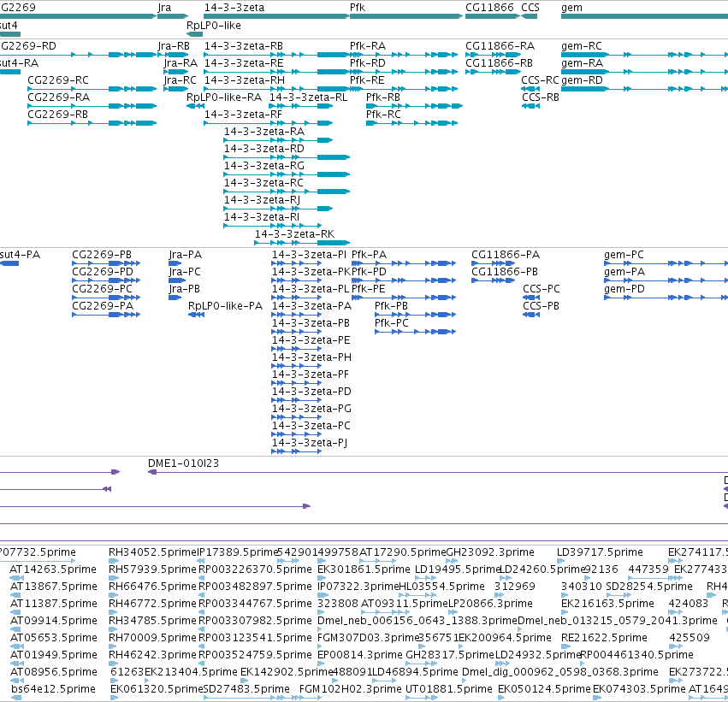The image size is (728, 702).
Task: Select the DME1-010I23 clone label
Action: [x=183, y=463]
